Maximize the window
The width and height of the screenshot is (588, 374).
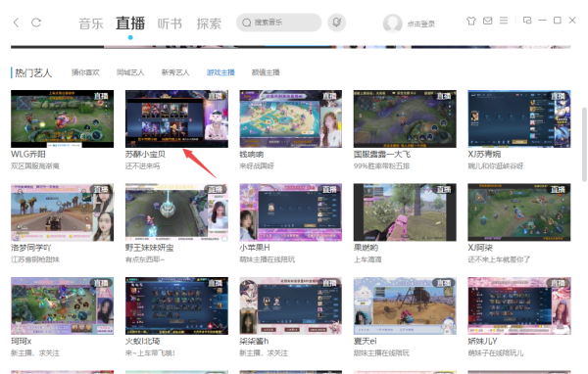coord(558,21)
